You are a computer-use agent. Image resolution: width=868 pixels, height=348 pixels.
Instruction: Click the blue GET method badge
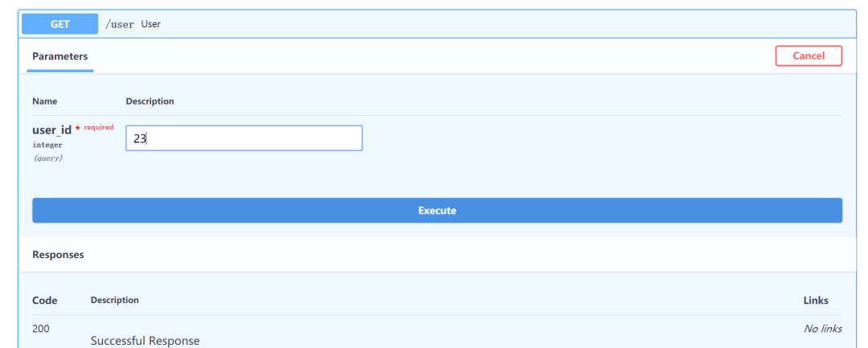(60, 24)
